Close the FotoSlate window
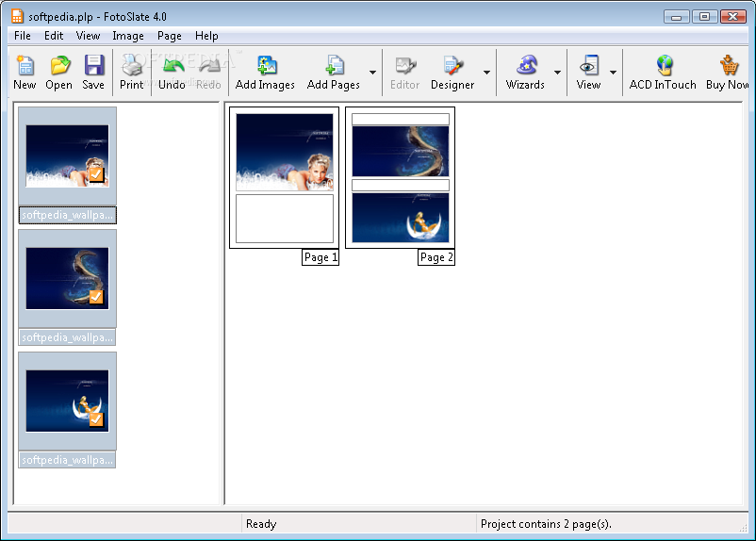This screenshot has width=756, height=541. pos(733,17)
